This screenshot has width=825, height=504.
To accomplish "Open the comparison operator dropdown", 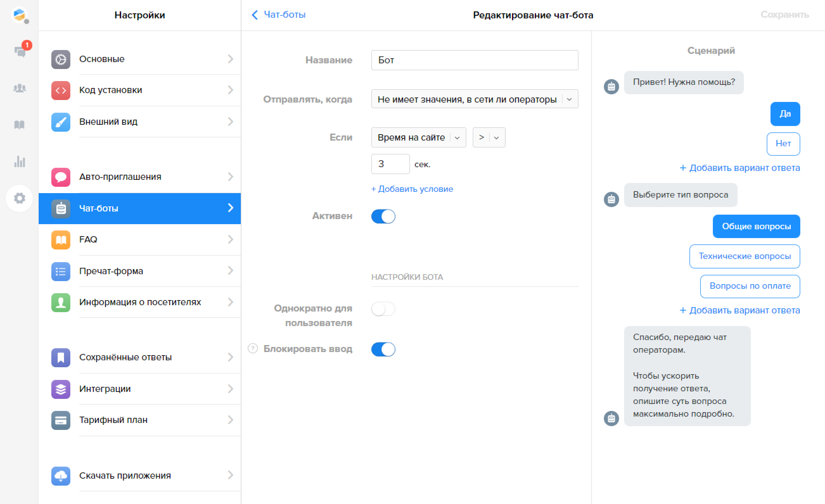I will tap(489, 137).
